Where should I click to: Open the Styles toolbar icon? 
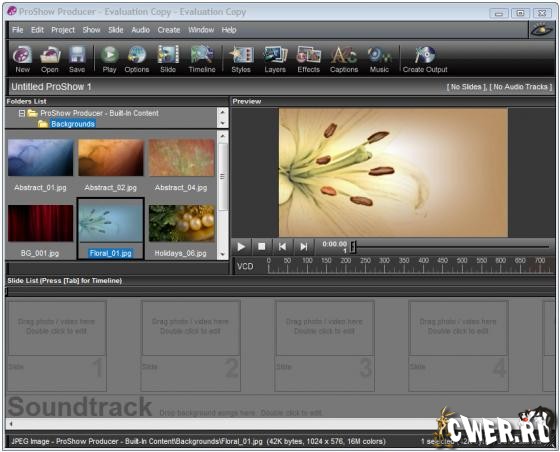pyautogui.click(x=241, y=59)
